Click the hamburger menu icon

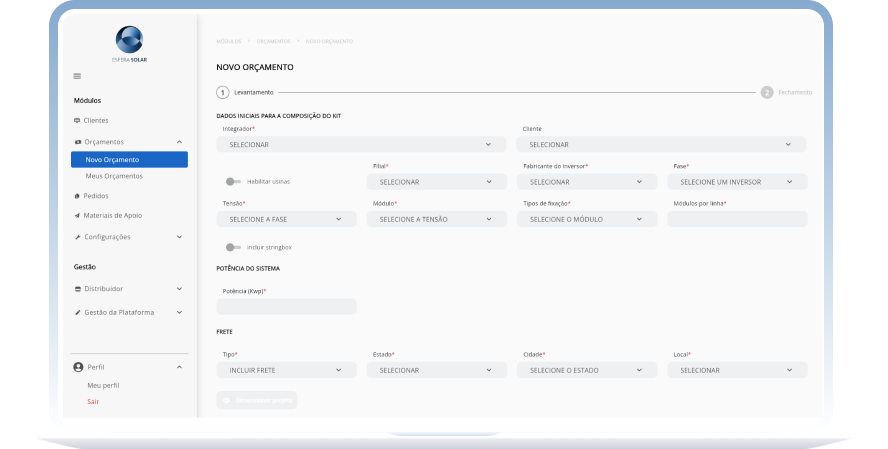click(x=77, y=76)
